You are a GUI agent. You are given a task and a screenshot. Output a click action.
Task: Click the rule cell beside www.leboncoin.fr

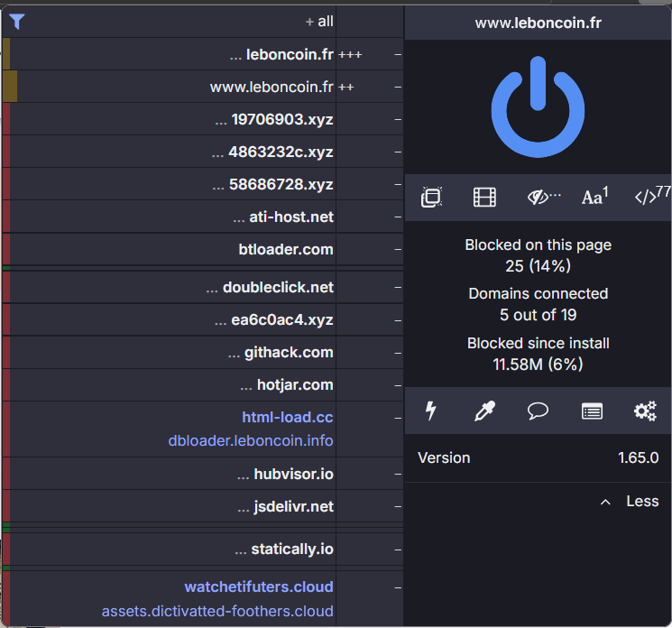click(370, 87)
